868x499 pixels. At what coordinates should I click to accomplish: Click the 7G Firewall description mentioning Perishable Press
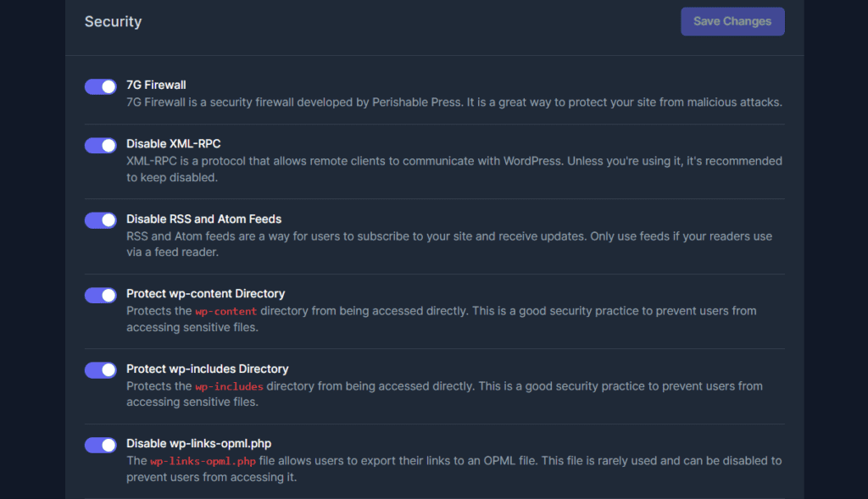453,103
